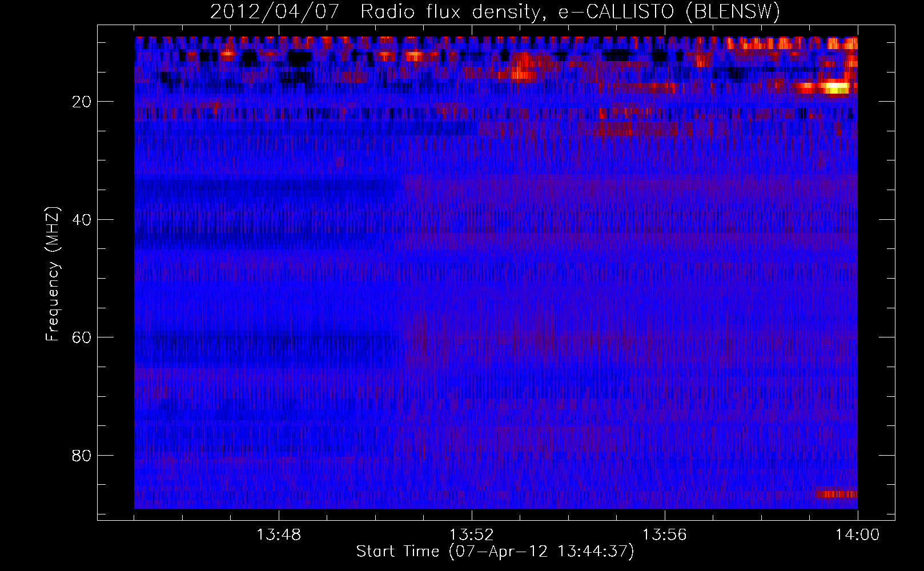This screenshot has height=571, width=924.
Task: Click the '13:52' time axis label
Action: coord(472,535)
